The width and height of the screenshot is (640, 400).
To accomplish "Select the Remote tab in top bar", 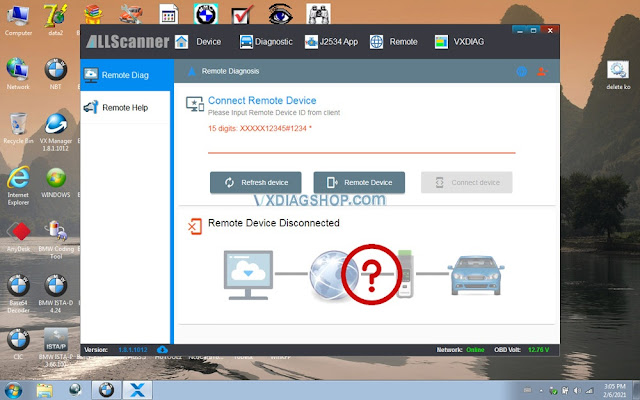I will tap(393, 42).
